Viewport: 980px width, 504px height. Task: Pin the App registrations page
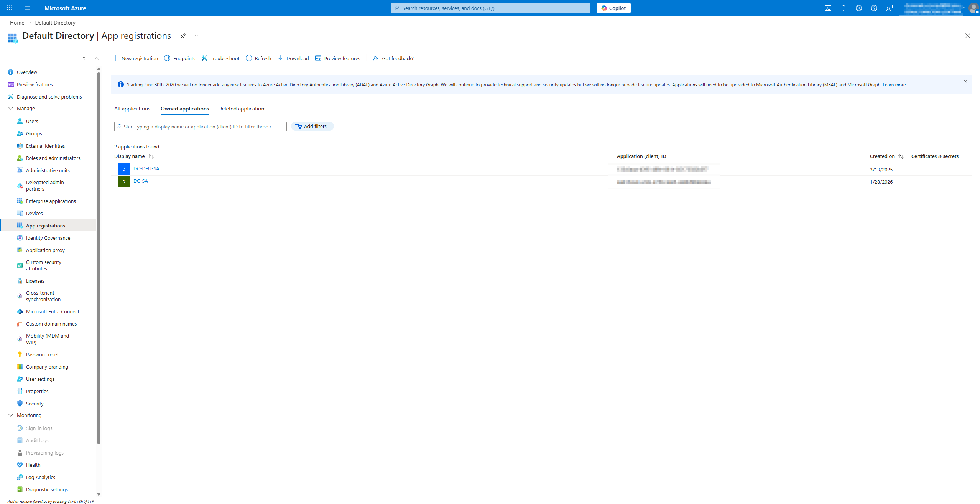[183, 36]
